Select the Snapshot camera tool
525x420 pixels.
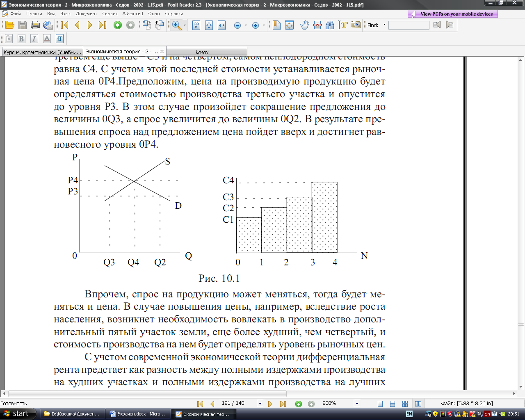(356, 25)
